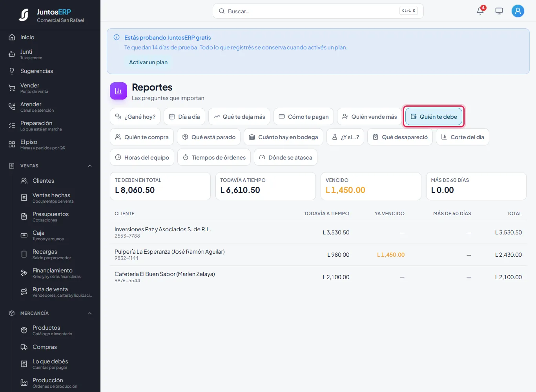Open the Qué desapareció report

(x=400, y=137)
